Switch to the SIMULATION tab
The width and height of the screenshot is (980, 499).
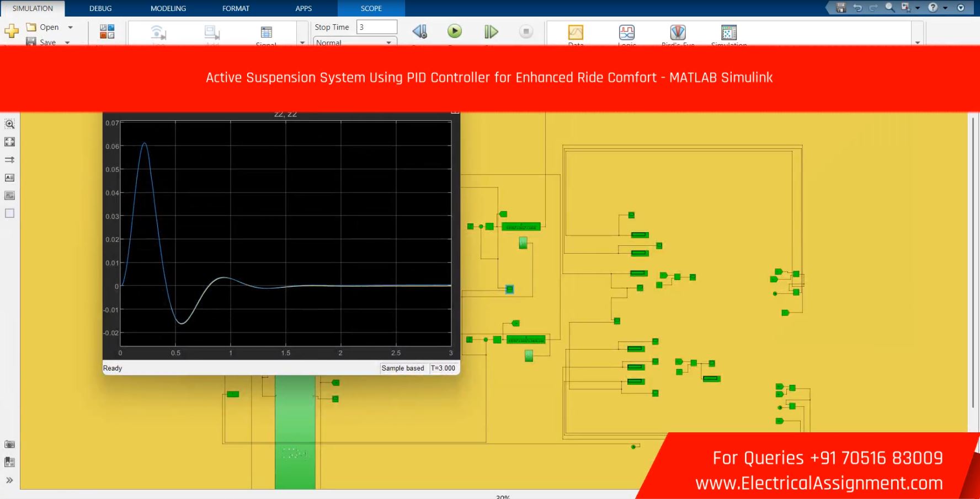tap(33, 8)
